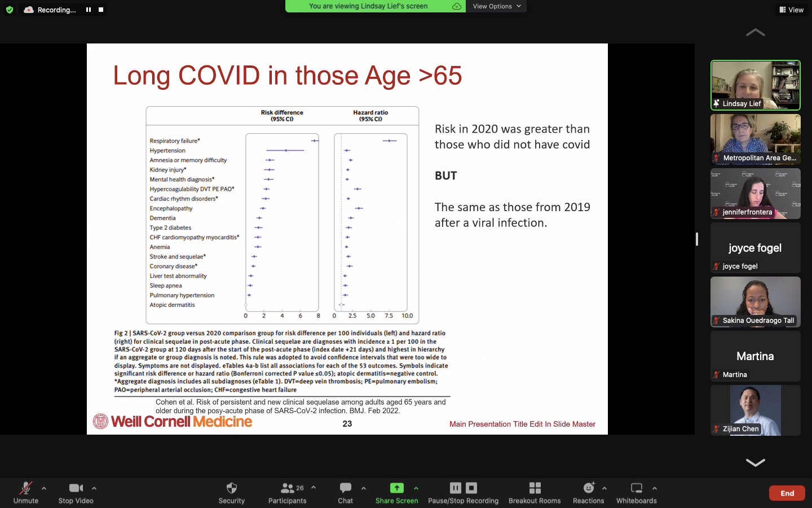
Task: Click the muted mic icon on Sakina Ouedraogo Tall's tile
Action: tap(716, 321)
